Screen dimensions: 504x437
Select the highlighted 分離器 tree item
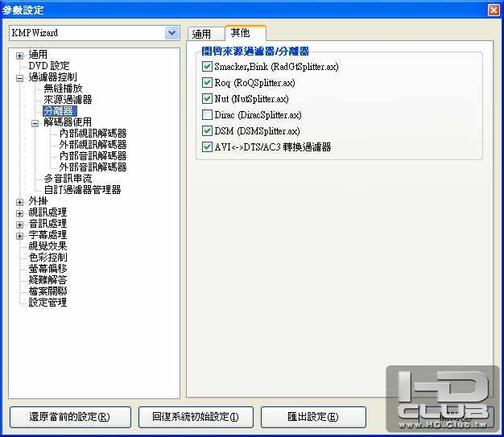coord(60,111)
